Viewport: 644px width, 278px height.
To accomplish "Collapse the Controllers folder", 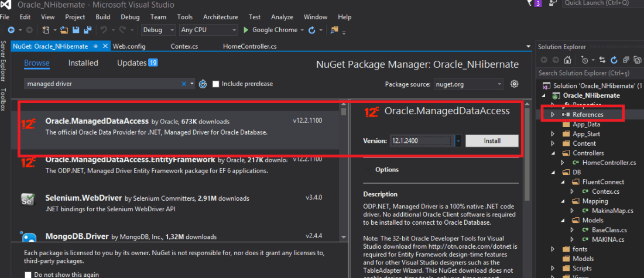I will (x=553, y=153).
